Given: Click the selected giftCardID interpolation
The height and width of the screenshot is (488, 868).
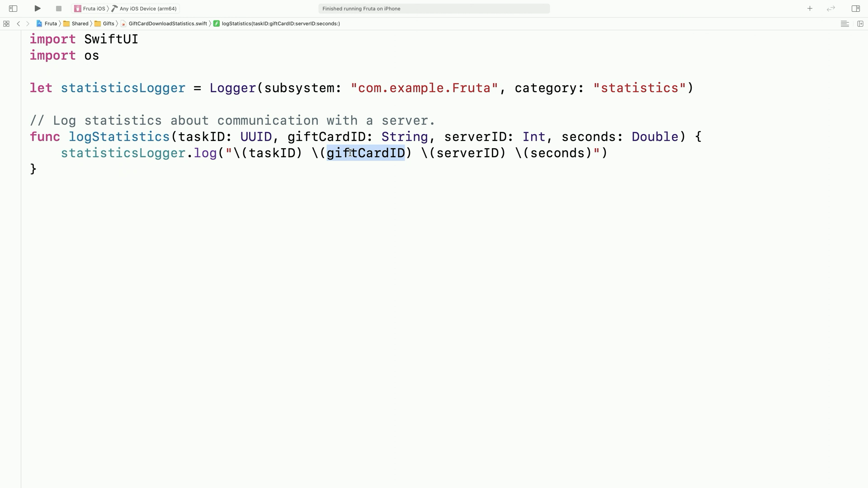Looking at the screenshot, I should tap(366, 153).
